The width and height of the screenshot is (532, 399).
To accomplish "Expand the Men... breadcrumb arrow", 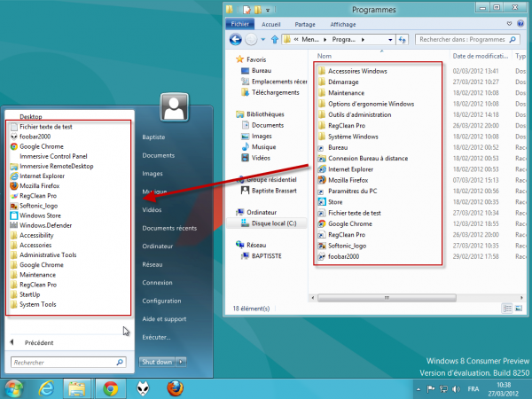I will click(x=325, y=40).
